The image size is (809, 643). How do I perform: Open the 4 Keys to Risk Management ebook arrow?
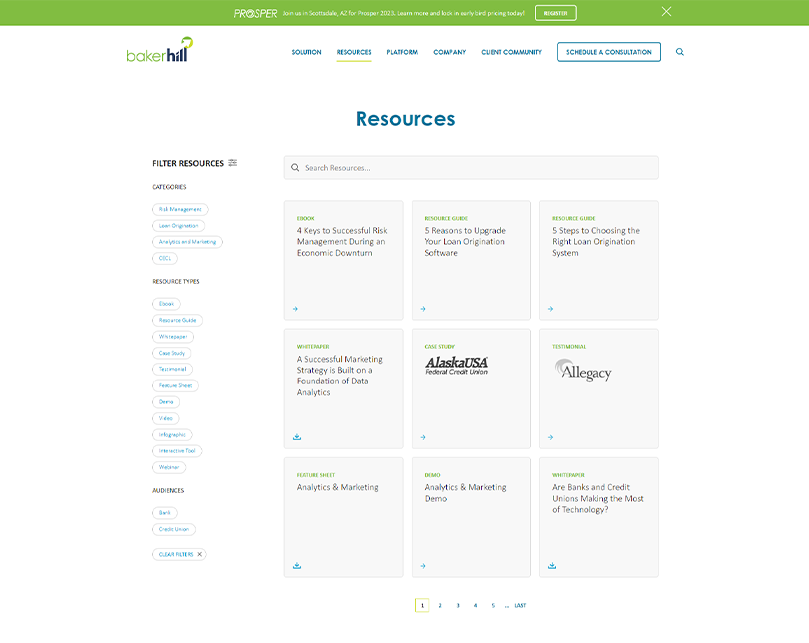296,308
